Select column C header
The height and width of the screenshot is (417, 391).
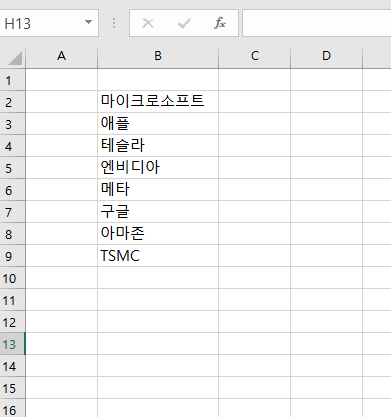[x=255, y=56]
